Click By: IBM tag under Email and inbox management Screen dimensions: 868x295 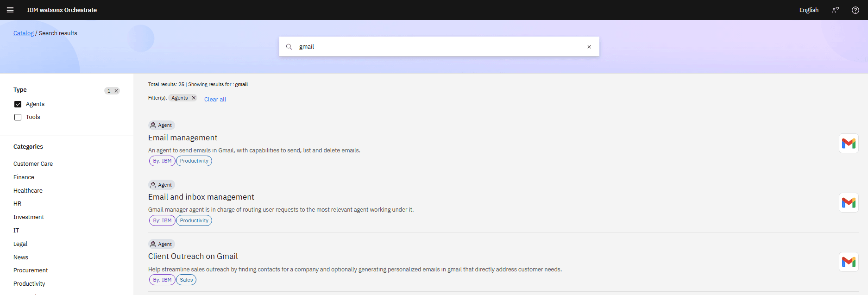tap(162, 220)
